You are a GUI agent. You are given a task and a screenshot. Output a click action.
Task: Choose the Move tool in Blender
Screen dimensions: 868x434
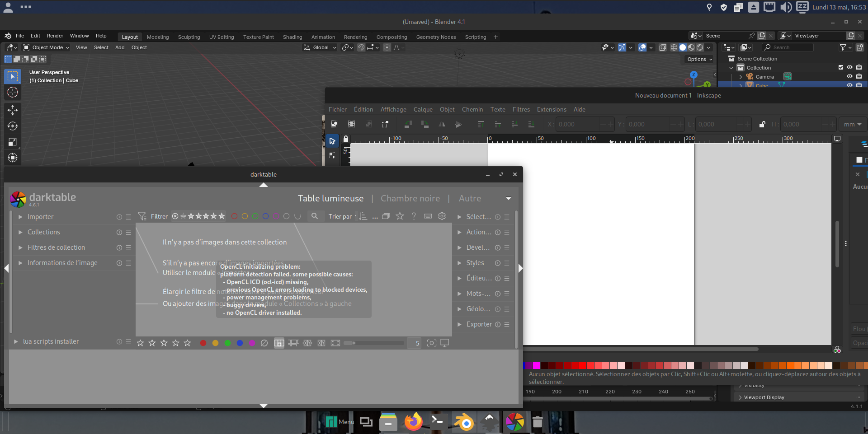13,110
